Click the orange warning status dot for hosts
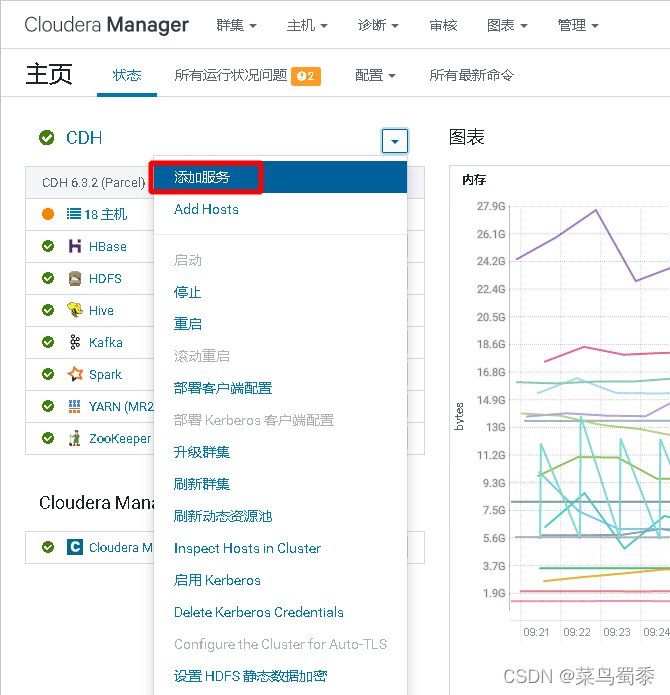The height and width of the screenshot is (695, 670). pos(48,214)
